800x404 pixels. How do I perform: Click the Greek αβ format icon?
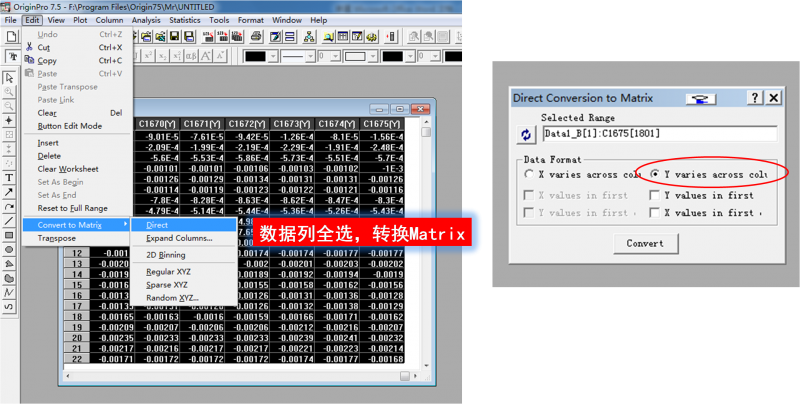click(191, 56)
